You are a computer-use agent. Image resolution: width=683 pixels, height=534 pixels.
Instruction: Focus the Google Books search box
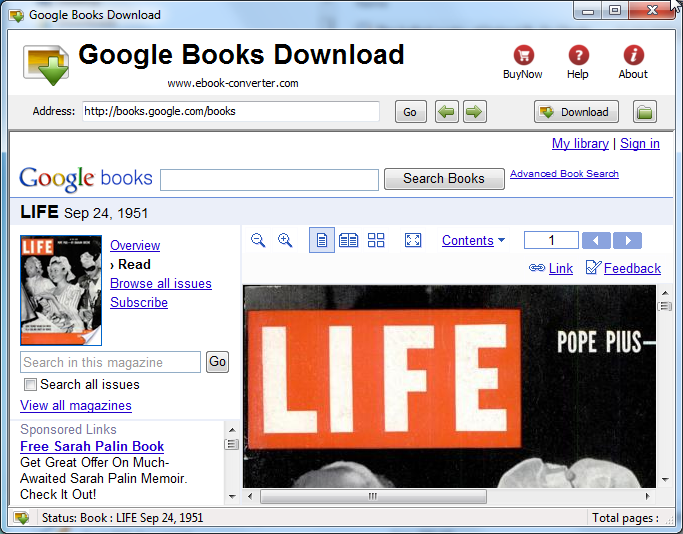pos(269,180)
